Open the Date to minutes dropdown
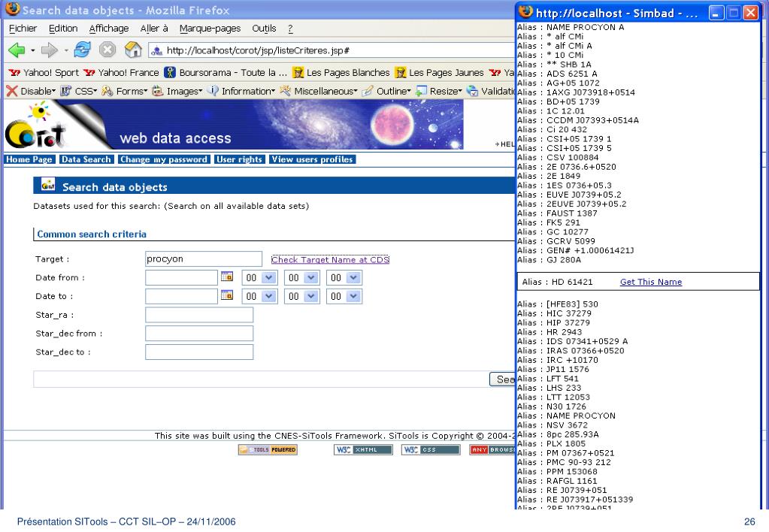This screenshot has width=769, height=532. (x=302, y=297)
